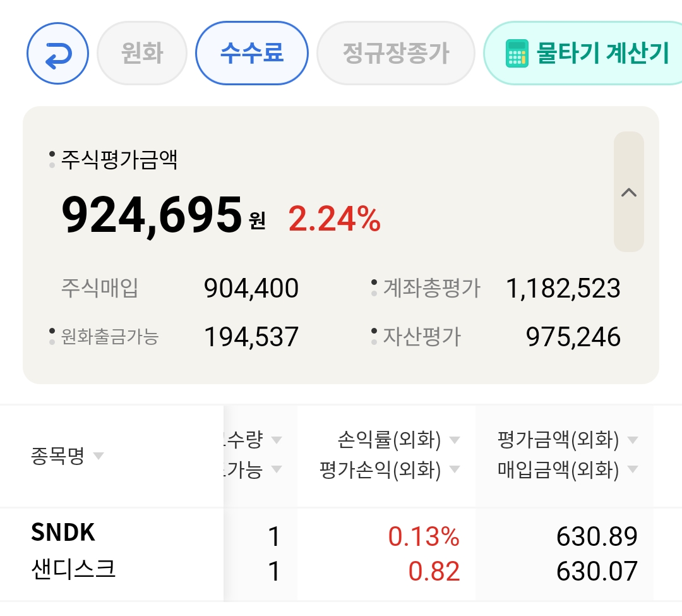This screenshot has height=616, width=682.
Task: Toggle the 원화 currency chip
Action: click(x=142, y=53)
